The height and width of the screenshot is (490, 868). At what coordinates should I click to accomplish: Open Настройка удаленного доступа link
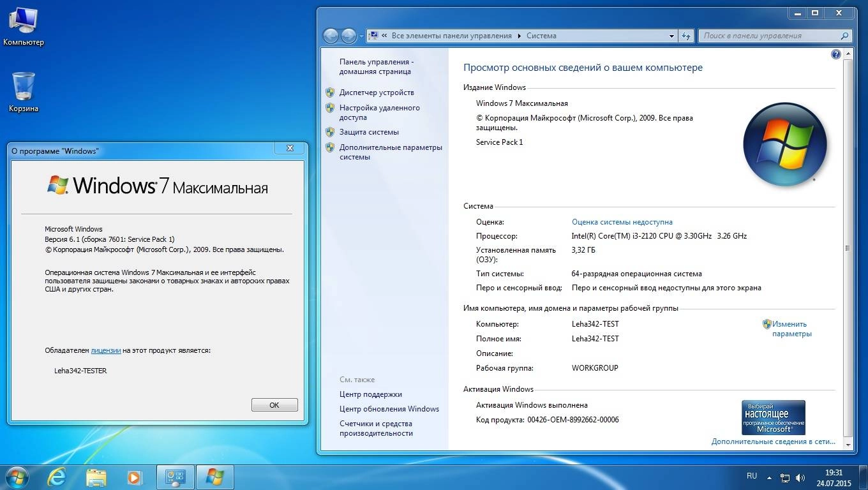coord(380,113)
